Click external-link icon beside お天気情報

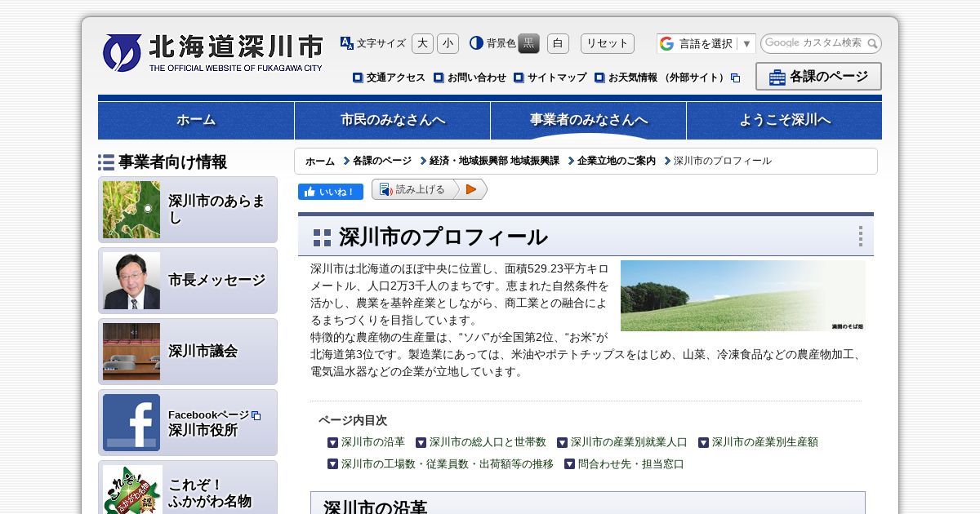pyautogui.click(x=735, y=78)
